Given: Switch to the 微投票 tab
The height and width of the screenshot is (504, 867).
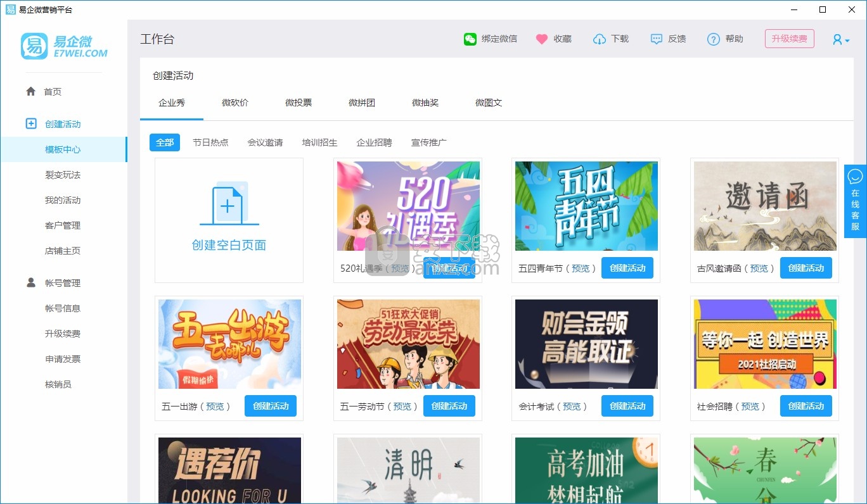Looking at the screenshot, I should pyautogui.click(x=299, y=103).
